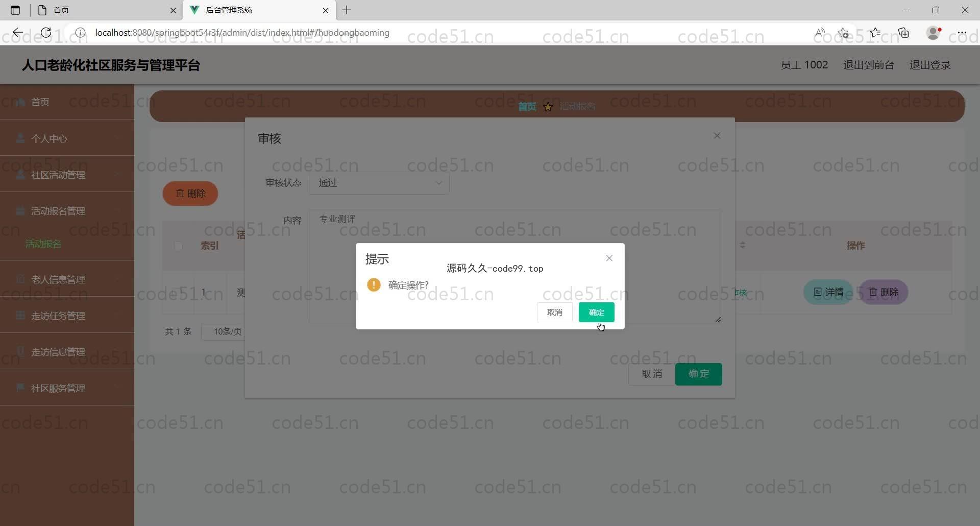The height and width of the screenshot is (526, 980).
Task: Open 首页 in the sidebar
Action: coord(67,102)
